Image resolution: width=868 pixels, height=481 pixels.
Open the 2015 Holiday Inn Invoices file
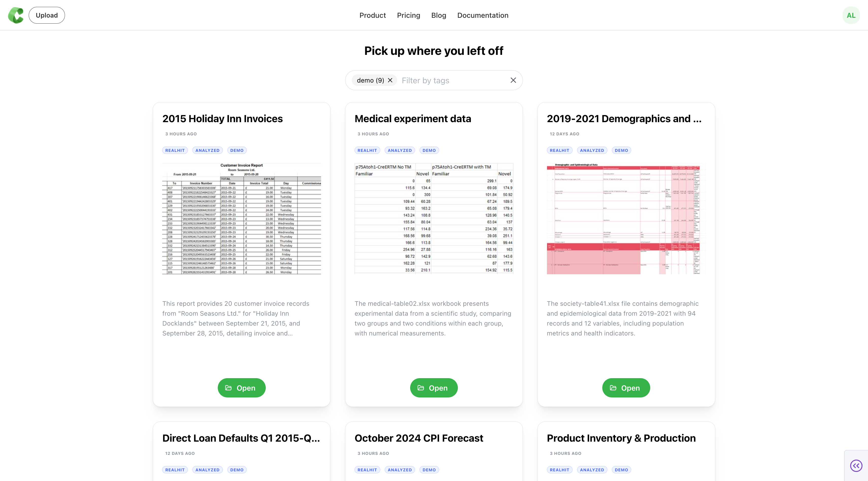(242, 388)
